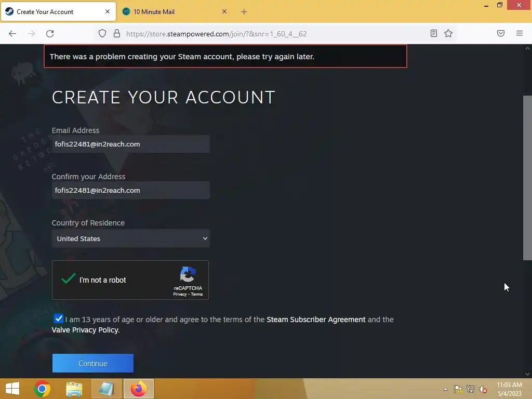This screenshot has width=532, height=399.
Task: Open the Action Center flag icon
Action: click(458, 389)
